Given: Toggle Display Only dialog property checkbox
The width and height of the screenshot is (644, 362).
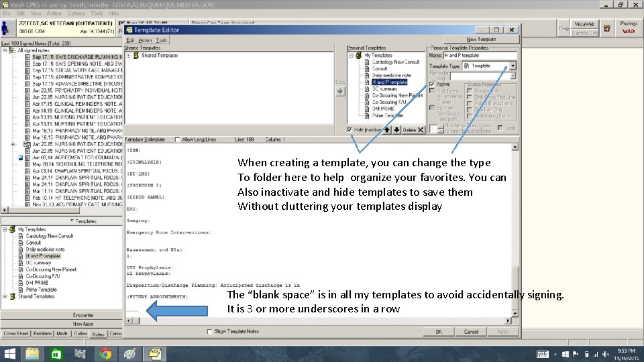Looking at the screenshot, I should coord(470,90).
